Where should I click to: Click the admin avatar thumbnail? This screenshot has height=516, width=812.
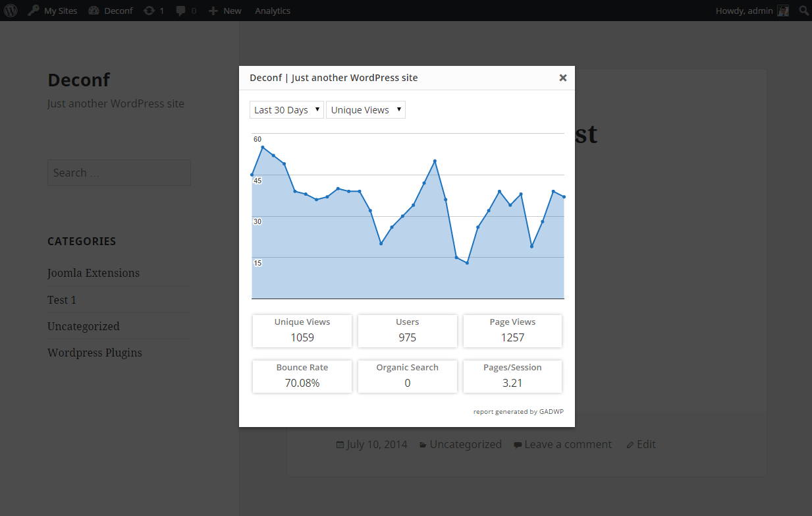pyautogui.click(x=783, y=11)
